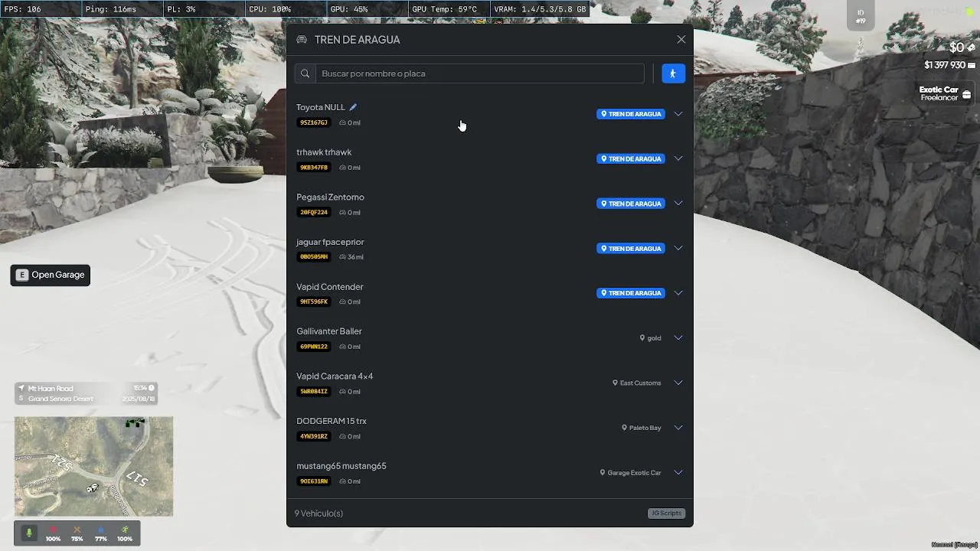Screen dimensions: 980x551
Task: Click plate 4YW391RZ
Action: click(x=314, y=436)
